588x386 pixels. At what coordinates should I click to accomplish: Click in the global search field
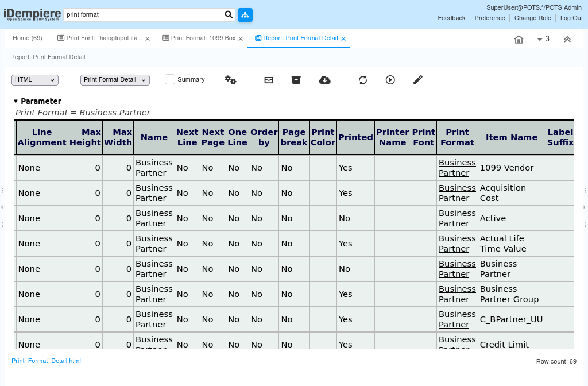[x=143, y=14]
